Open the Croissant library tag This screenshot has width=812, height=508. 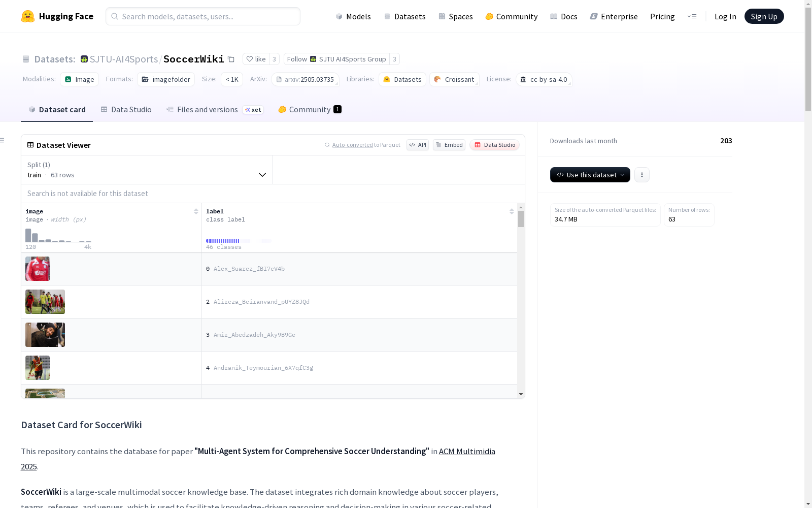[454, 79]
